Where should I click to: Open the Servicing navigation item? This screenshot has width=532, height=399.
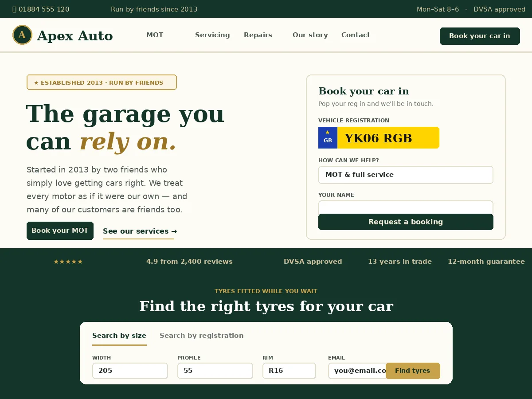(212, 35)
